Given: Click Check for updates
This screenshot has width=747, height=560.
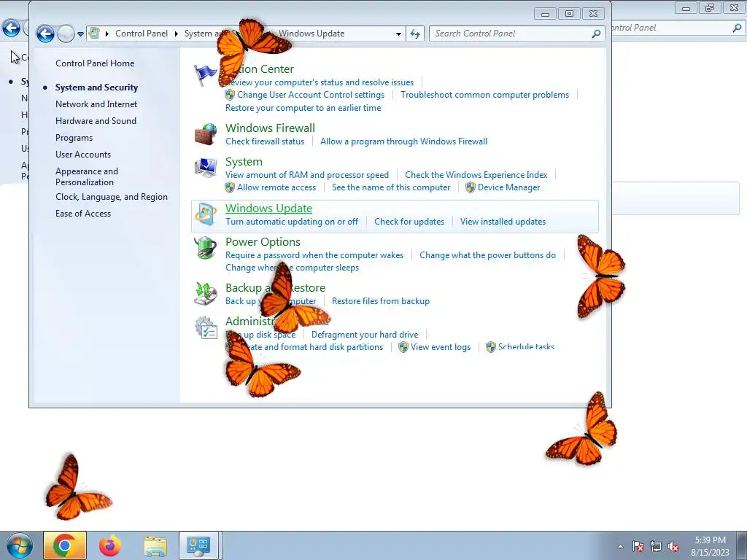Looking at the screenshot, I should click(409, 222).
